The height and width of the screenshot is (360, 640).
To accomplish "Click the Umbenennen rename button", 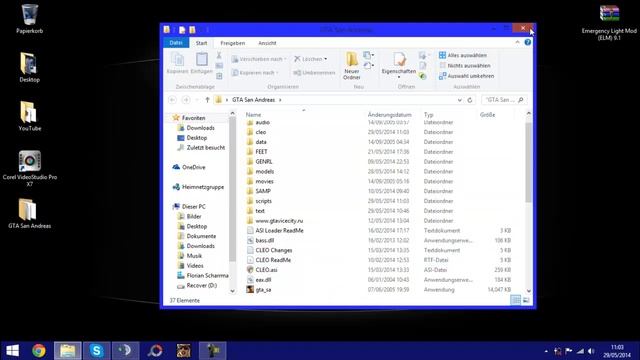I will click(314, 73).
